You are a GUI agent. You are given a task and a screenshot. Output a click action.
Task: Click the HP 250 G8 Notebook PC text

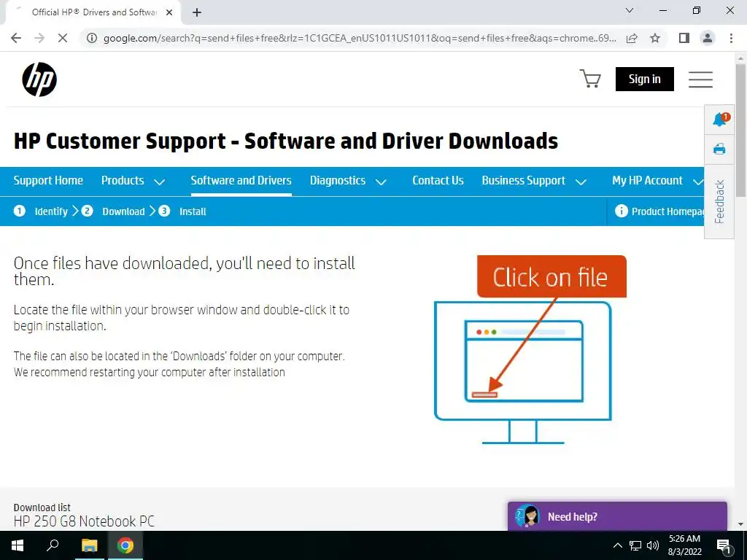click(x=84, y=521)
